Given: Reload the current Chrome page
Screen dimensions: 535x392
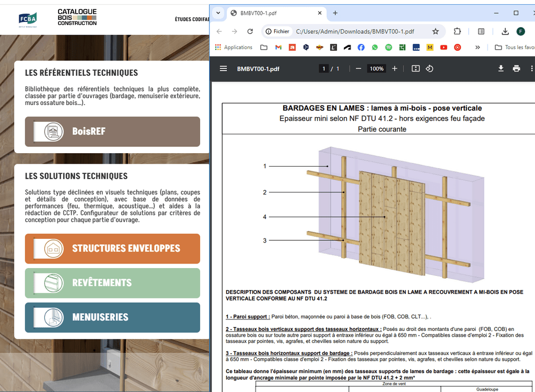Looking at the screenshot, I should [250, 31].
